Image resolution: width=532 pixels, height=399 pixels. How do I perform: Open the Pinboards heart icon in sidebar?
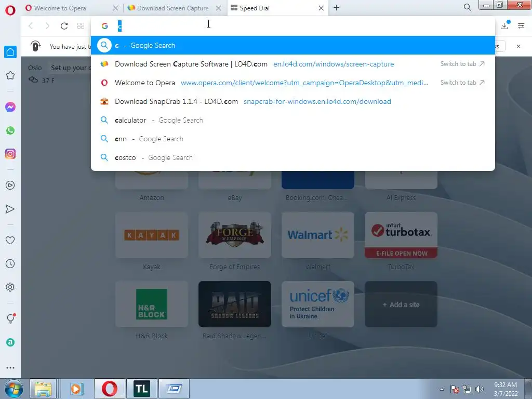coord(10,240)
